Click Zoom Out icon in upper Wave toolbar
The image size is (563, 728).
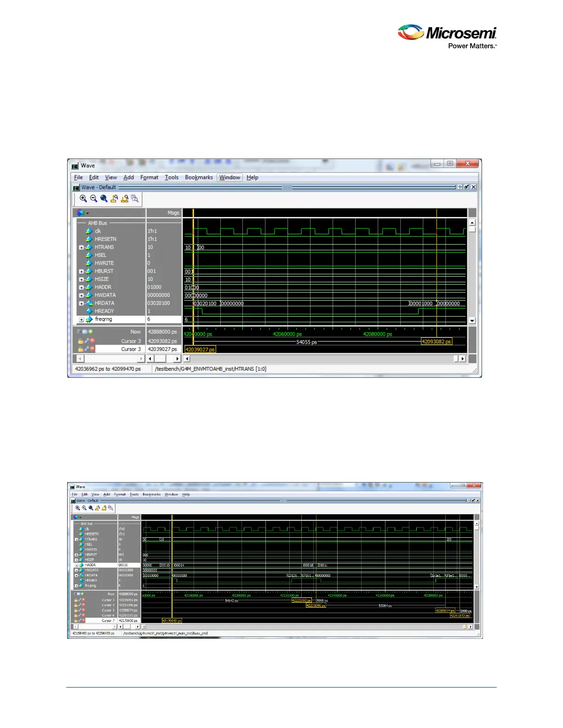93,199
